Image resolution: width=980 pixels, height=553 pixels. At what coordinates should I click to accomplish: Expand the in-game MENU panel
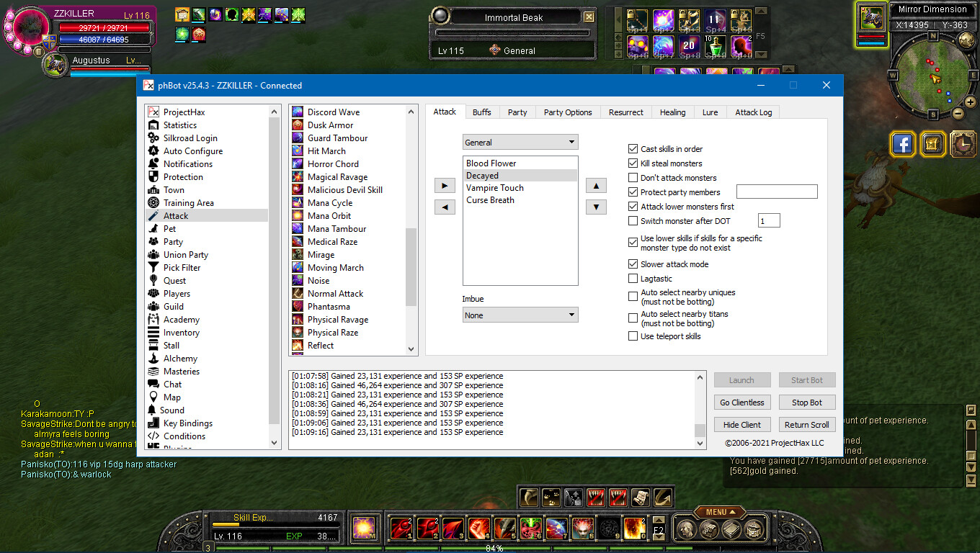(x=720, y=512)
